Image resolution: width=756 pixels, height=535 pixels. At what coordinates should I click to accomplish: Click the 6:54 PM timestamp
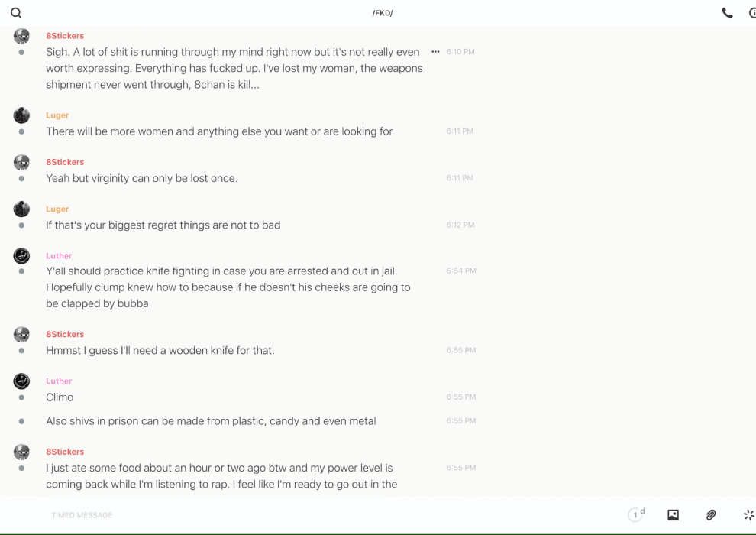click(460, 271)
